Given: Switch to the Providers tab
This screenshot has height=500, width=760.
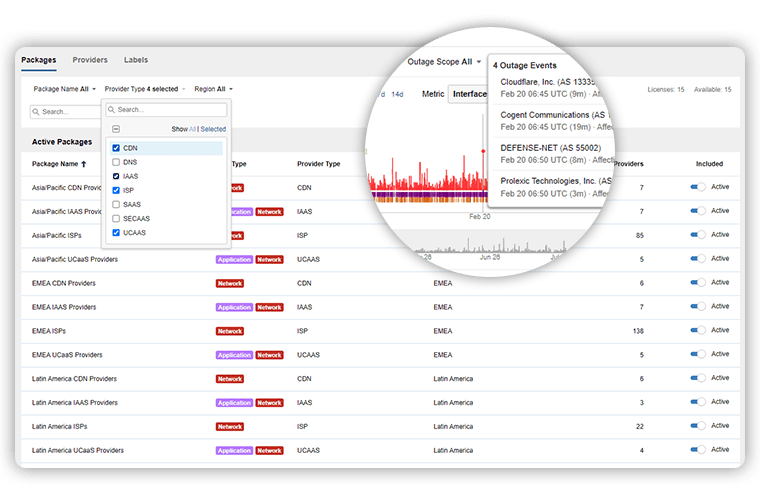Looking at the screenshot, I should coord(90,60).
